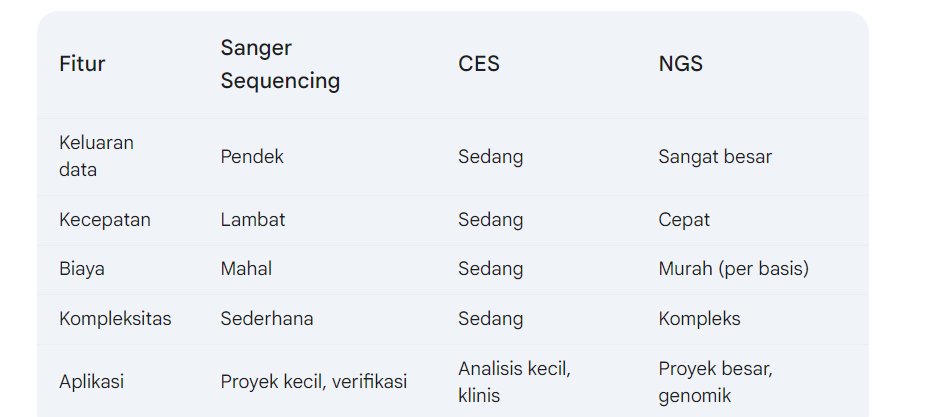
Task: Click the Proyek besar, genomik cell
Action: 715,382
